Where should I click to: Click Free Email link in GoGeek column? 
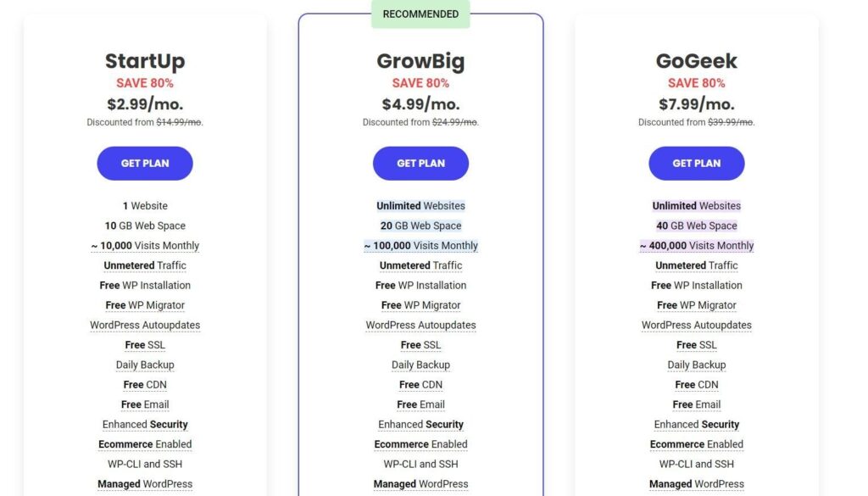pos(696,404)
